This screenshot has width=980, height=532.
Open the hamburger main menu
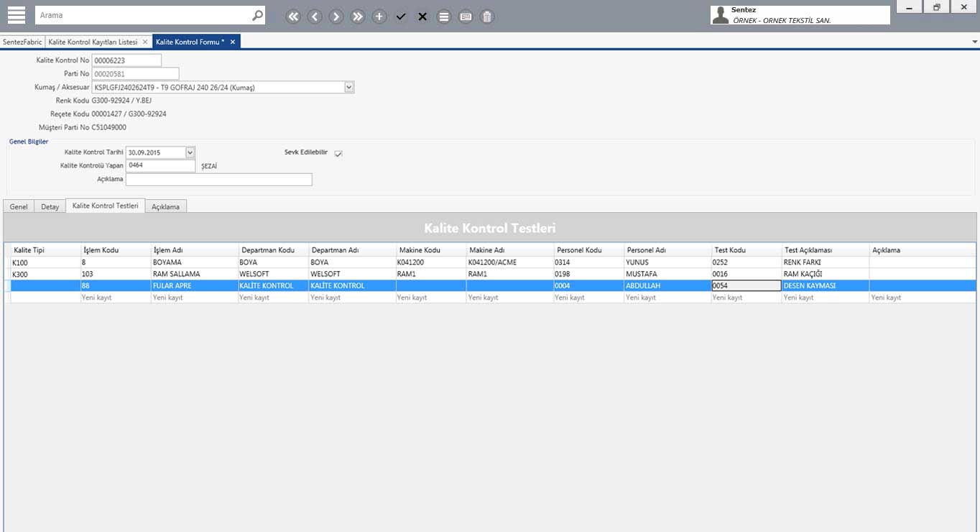pyautogui.click(x=16, y=15)
